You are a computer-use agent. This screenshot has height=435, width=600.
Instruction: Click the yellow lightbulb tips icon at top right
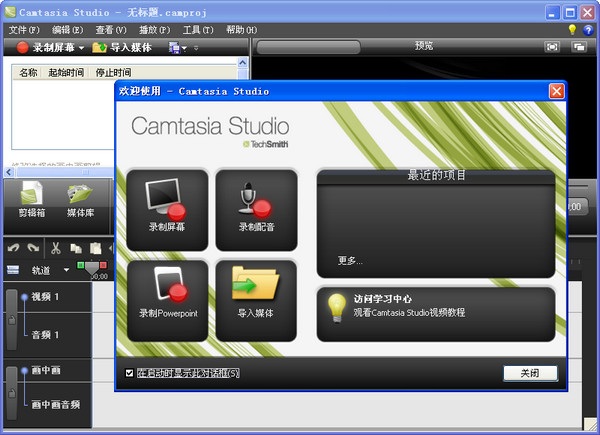[573, 30]
